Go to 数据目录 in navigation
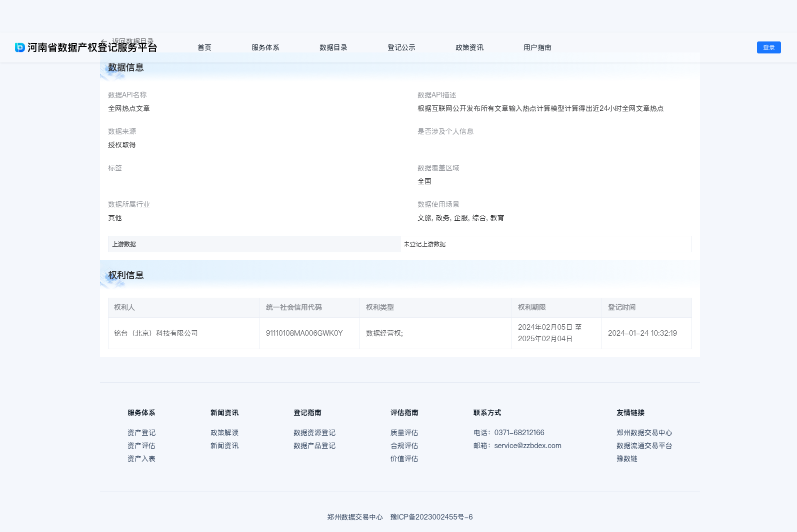The image size is (797, 532). [x=333, y=47]
